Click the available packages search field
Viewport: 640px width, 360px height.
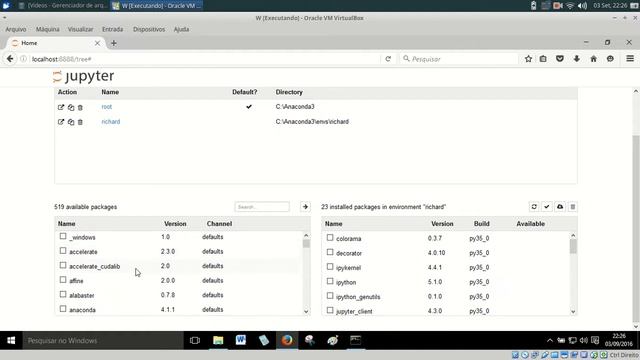click(x=262, y=207)
